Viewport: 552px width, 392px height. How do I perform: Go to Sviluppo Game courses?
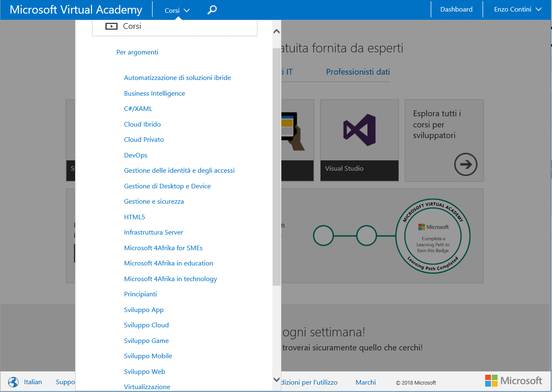coord(146,341)
